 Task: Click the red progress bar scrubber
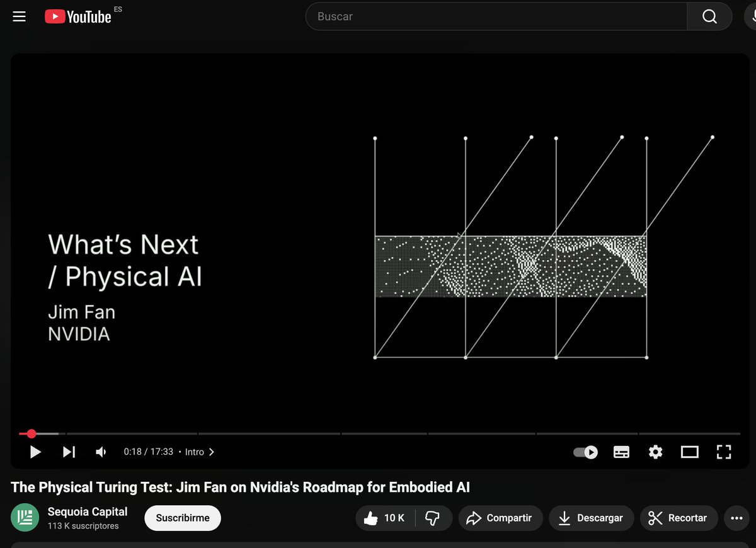click(x=31, y=433)
